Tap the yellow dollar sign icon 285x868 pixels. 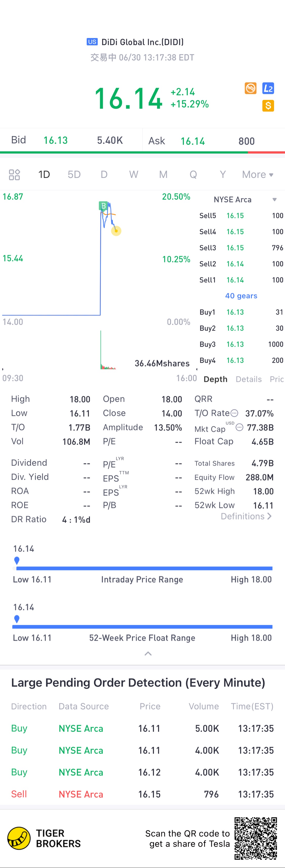pyautogui.click(x=268, y=106)
